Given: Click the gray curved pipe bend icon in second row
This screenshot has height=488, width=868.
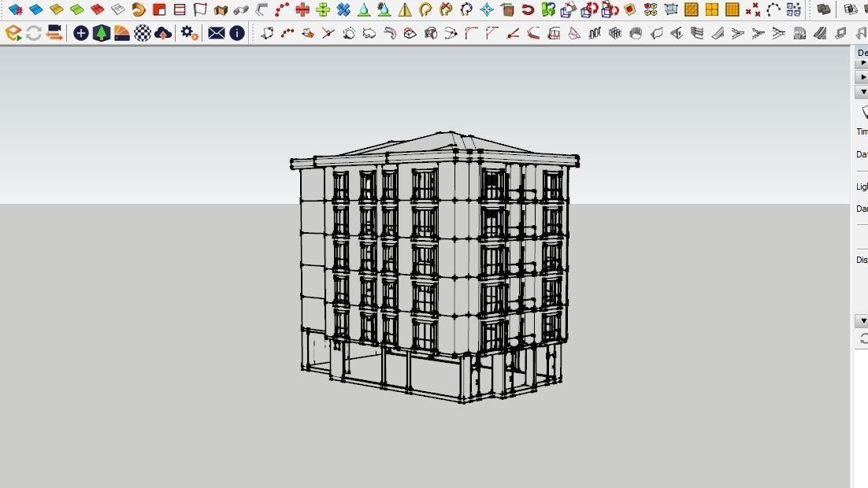Looking at the screenshot, I should pyautogui.click(x=390, y=34).
